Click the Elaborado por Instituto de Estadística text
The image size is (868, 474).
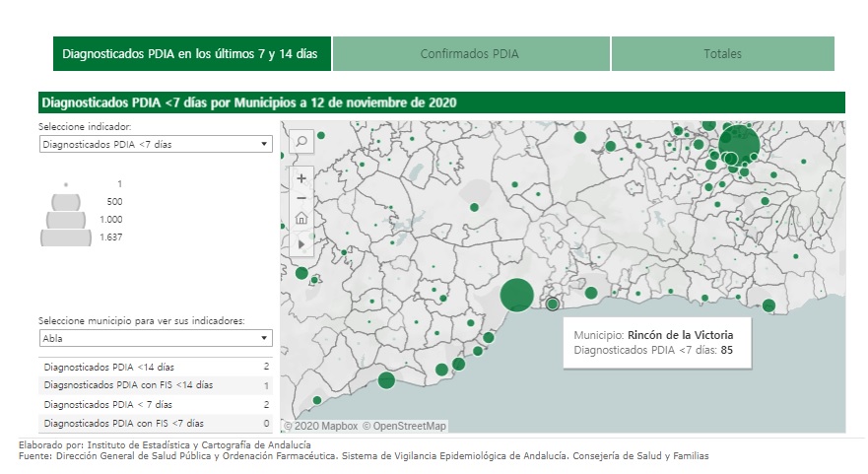tap(165, 444)
